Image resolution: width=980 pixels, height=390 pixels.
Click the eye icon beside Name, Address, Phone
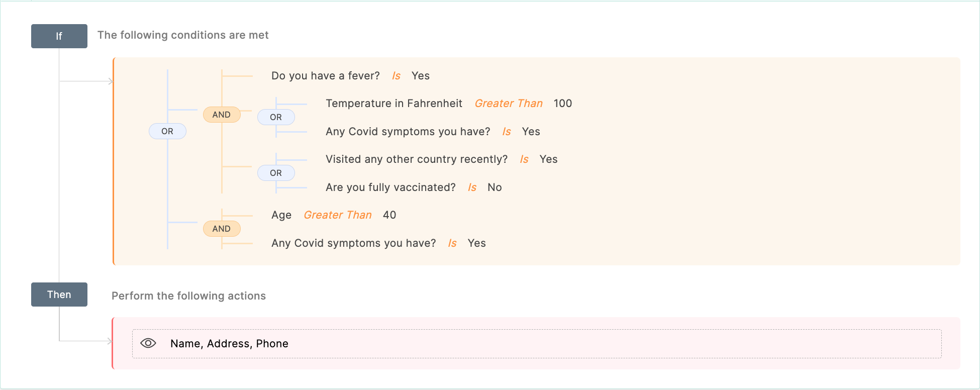click(148, 343)
